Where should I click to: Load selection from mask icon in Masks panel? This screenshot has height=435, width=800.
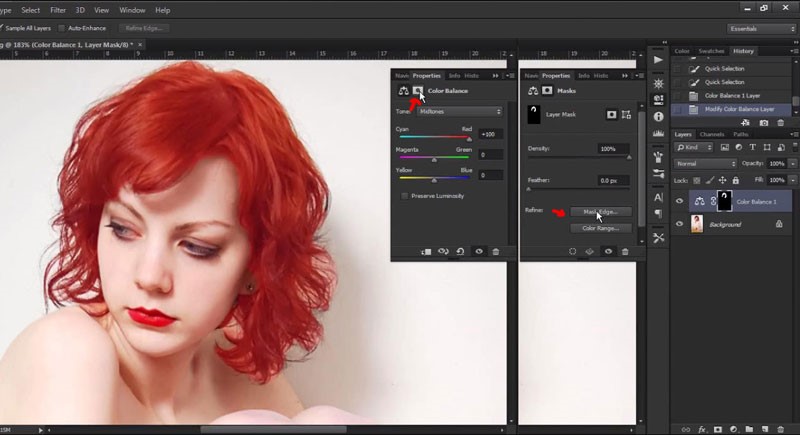coord(572,251)
